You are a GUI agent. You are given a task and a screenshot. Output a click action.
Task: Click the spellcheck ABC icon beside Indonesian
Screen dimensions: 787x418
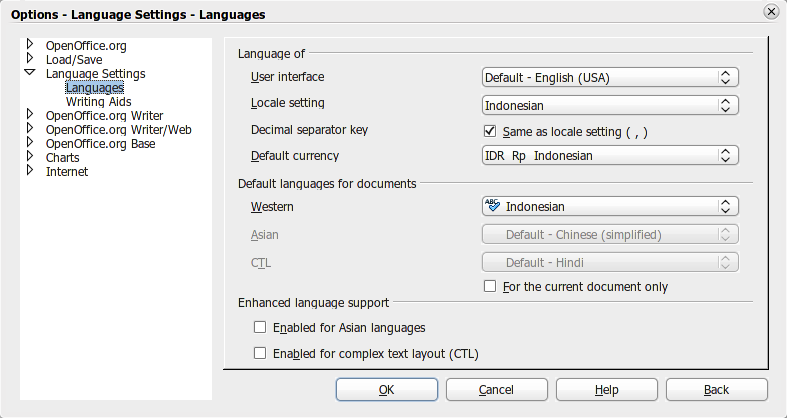pyautogui.click(x=493, y=206)
